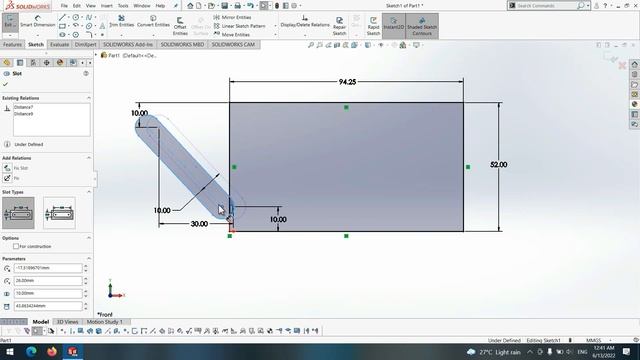Choose the Offset Entities tool
This screenshot has width=640, height=360.
tap(180, 26)
